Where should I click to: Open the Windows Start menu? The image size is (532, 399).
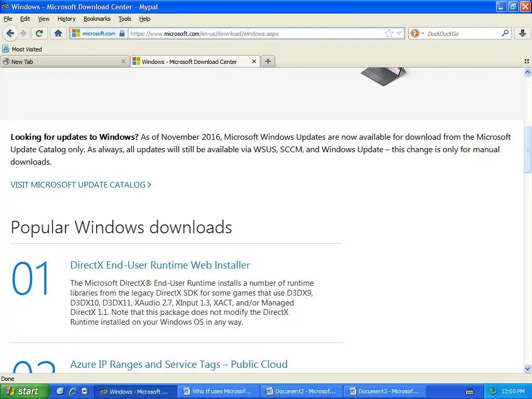[x=24, y=391]
